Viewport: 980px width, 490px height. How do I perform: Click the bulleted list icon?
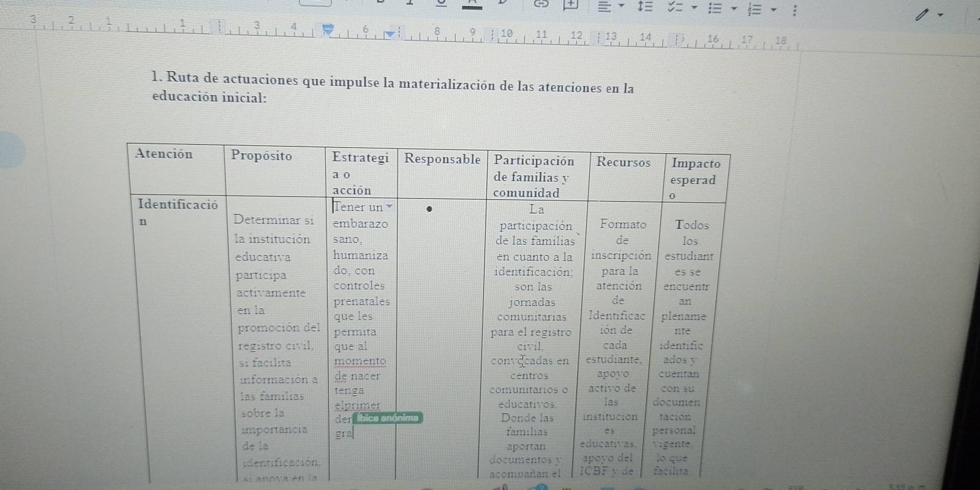click(x=714, y=9)
